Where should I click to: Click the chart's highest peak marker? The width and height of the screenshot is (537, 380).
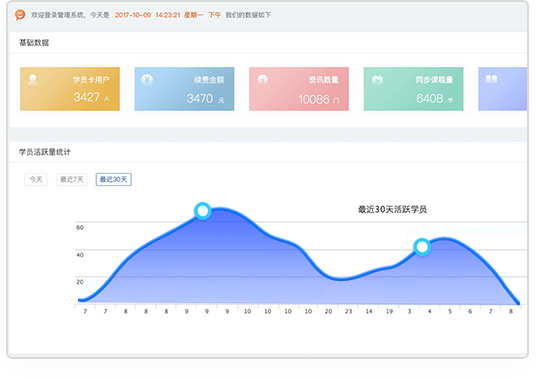(202, 211)
